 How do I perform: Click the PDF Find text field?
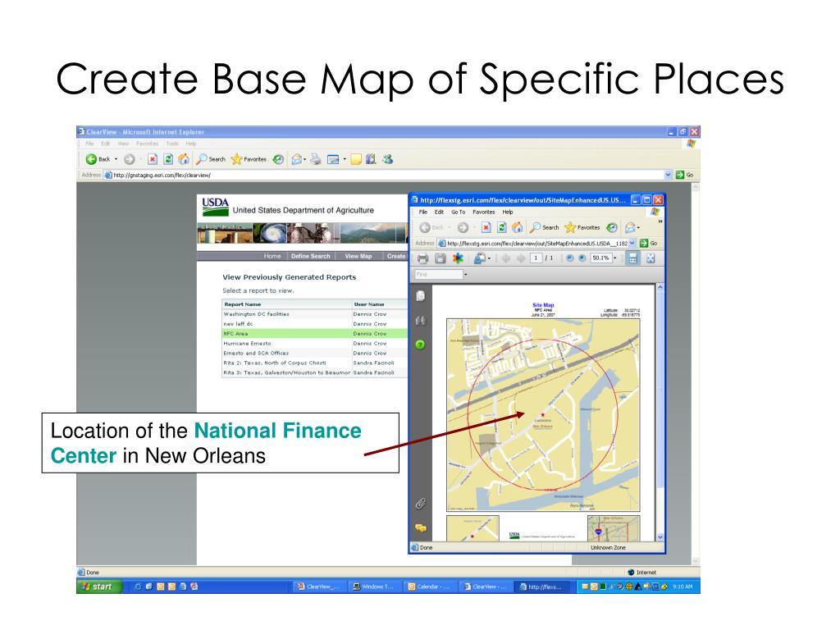tap(438, 274)
